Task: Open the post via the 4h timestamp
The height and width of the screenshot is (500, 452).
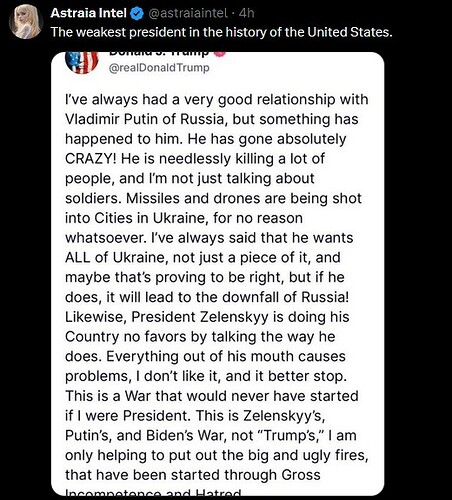Action: 247,13
